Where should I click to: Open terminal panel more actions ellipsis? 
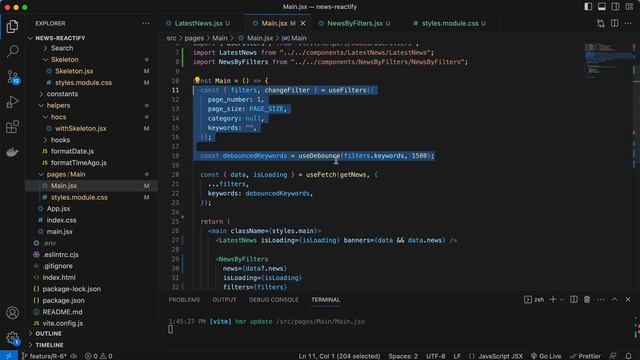pos(601,300)
